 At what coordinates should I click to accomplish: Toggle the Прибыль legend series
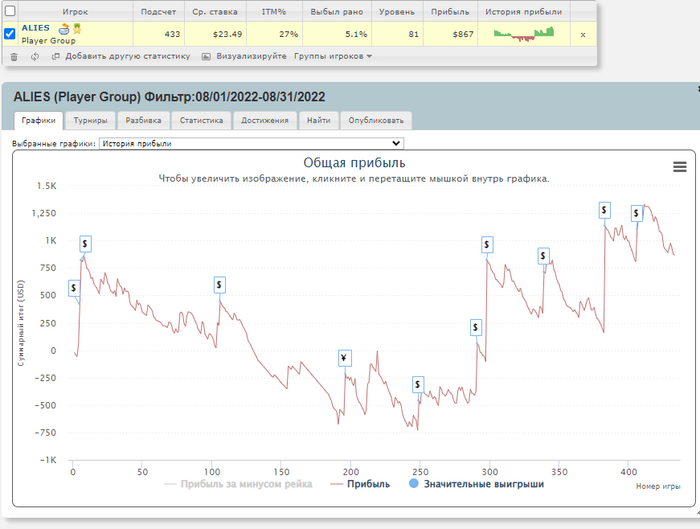360,484
